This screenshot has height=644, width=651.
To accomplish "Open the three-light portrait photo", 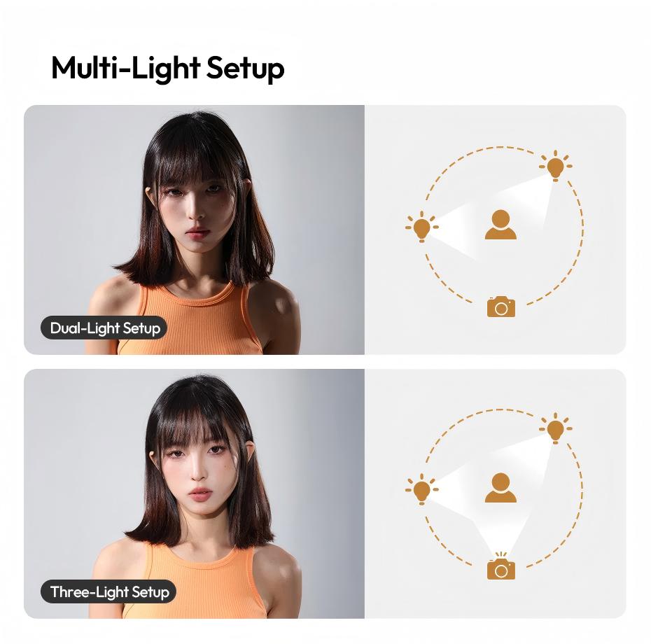I will [194, 493].
